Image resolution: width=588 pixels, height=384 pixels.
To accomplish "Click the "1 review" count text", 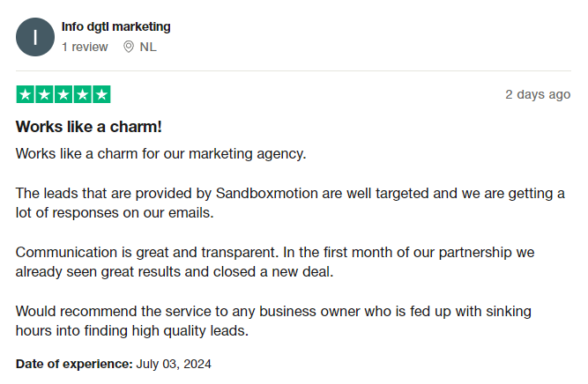I will [x=85, y=47].
